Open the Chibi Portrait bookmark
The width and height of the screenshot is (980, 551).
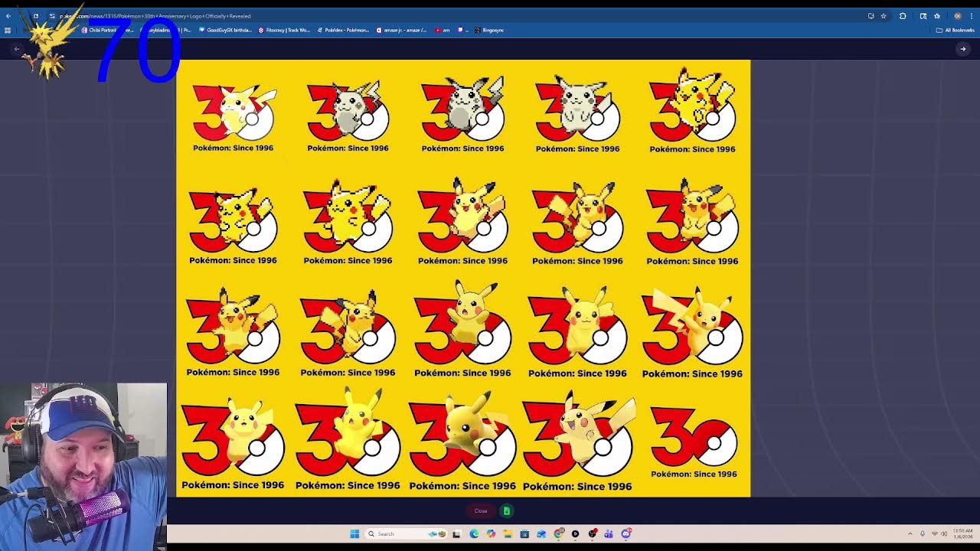[x=107, y=30]
